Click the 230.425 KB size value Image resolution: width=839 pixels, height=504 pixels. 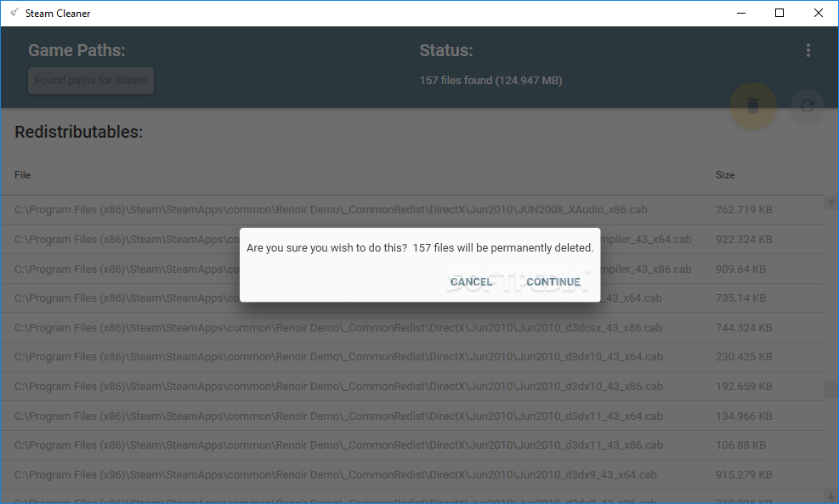(744, 357)
